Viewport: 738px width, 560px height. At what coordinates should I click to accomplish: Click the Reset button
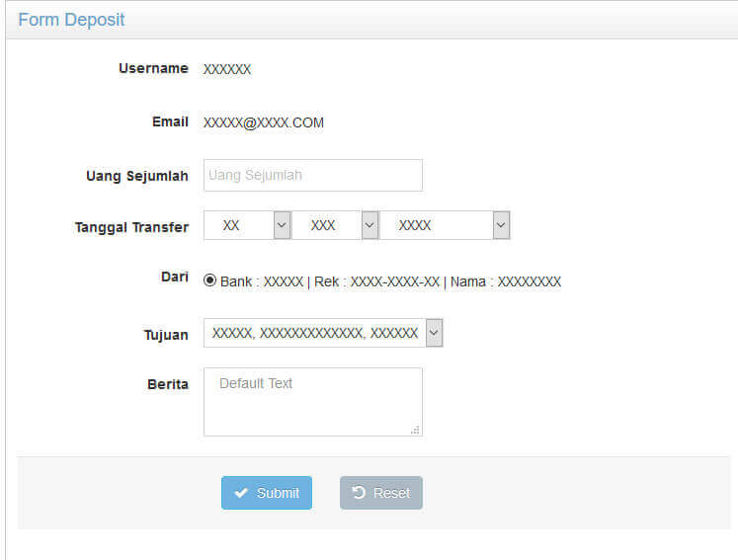[x=380, y=493]
